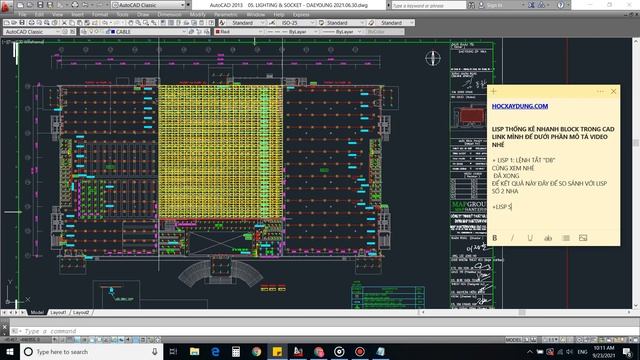640x360 pixels.
Task: Insert image in the sticky note
Action: pyautogui.click(x=583, y=238)
